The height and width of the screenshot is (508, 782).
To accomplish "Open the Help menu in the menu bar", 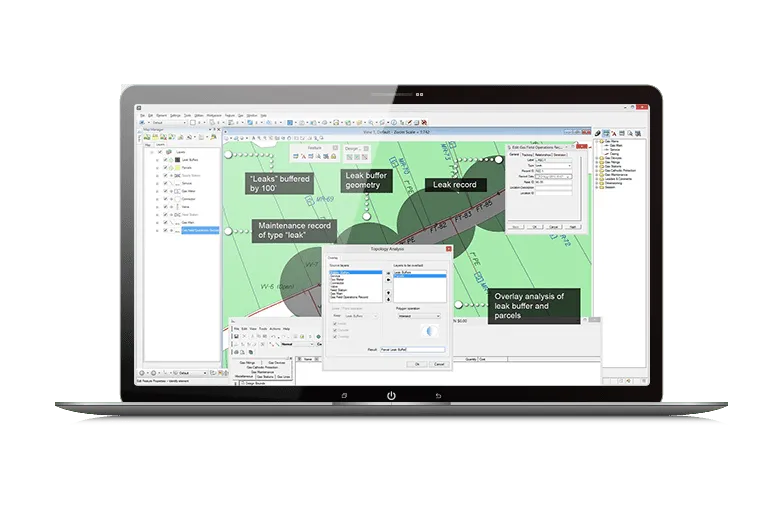I will 264,116.
